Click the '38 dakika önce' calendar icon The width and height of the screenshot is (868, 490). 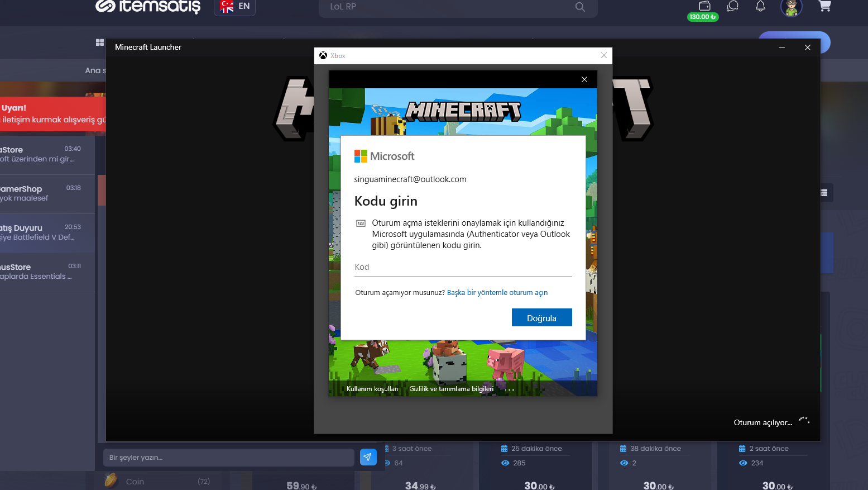pyautogui.click(x=624, y=449)
